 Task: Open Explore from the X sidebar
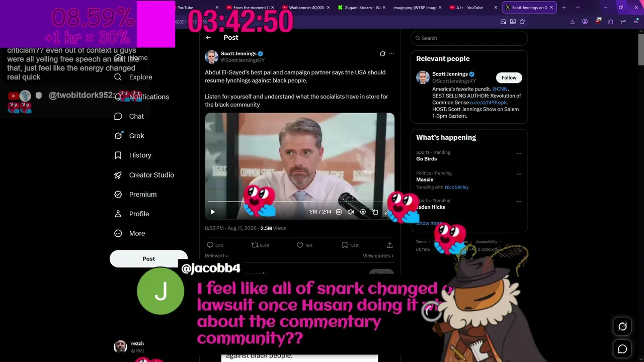tap(133, 77)
